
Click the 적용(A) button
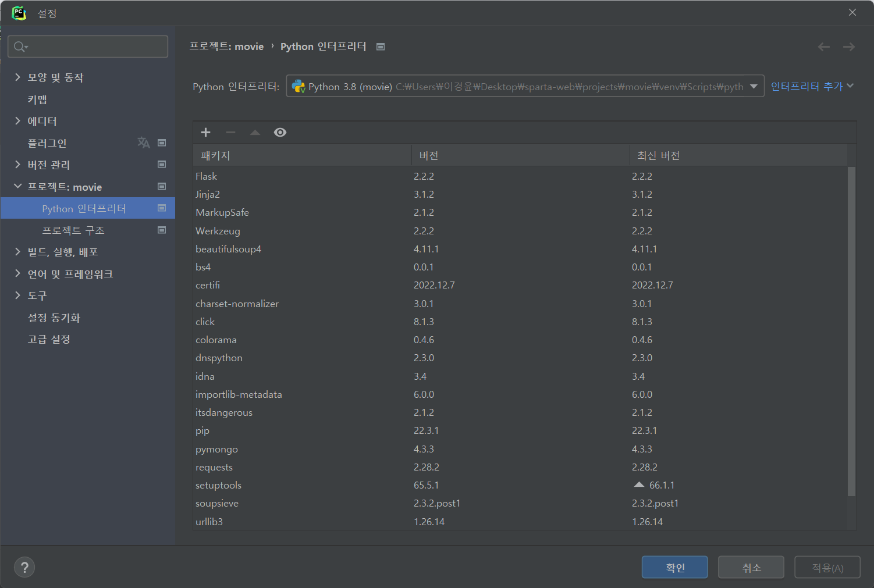click(x=827, y=567)
